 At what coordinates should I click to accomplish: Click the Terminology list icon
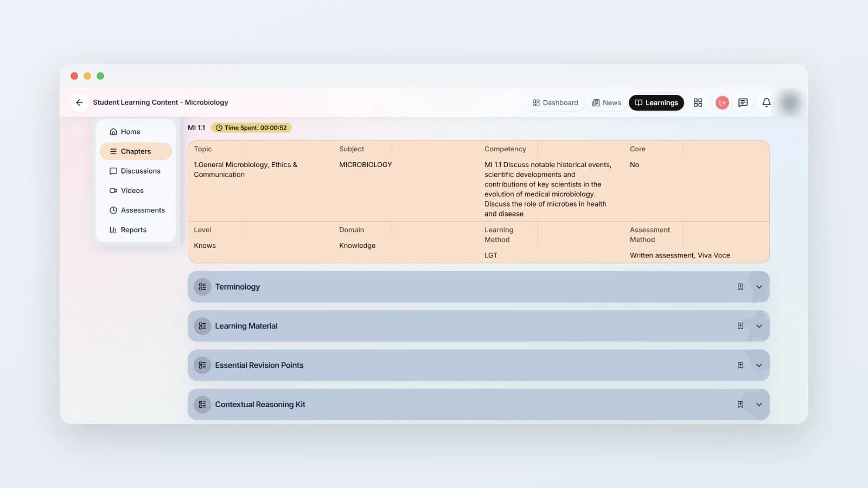click(202, 287)
